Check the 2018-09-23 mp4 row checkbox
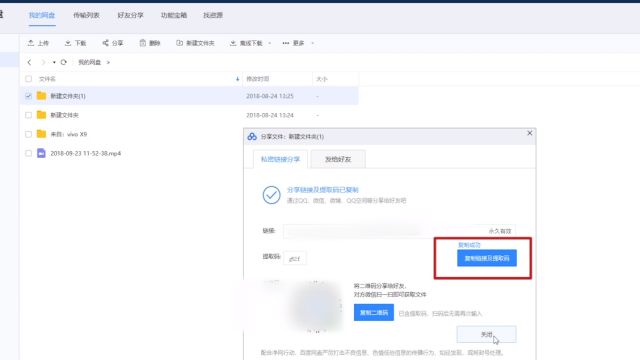640x360 pixels. click(x=29, y=153)
